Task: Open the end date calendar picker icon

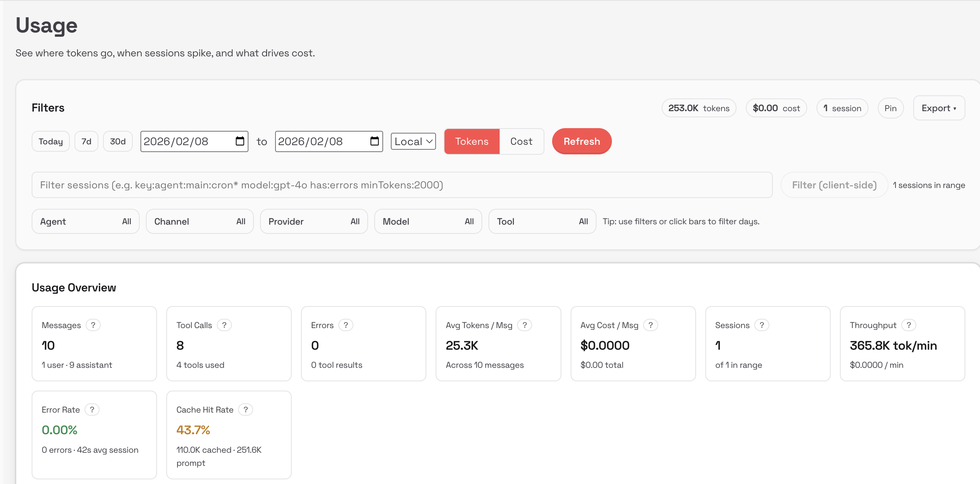Action: click(374, 141)
